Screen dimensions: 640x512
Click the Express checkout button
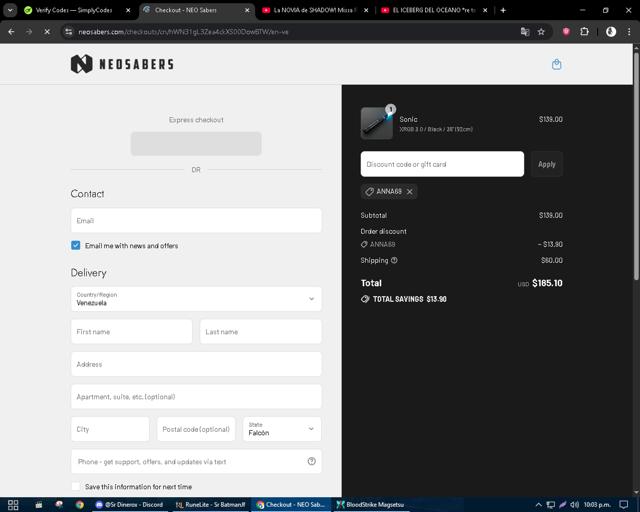(x=196, y=144)
